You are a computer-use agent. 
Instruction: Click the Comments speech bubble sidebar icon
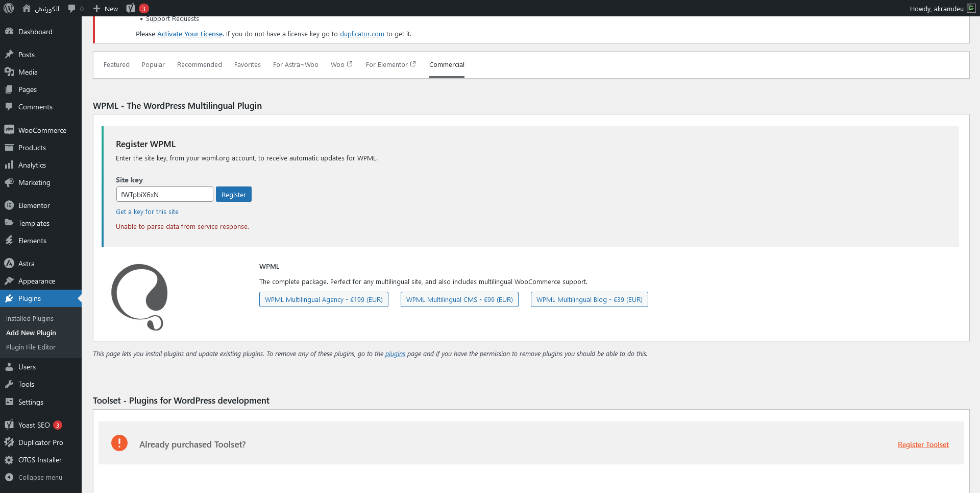click(9, 106)
